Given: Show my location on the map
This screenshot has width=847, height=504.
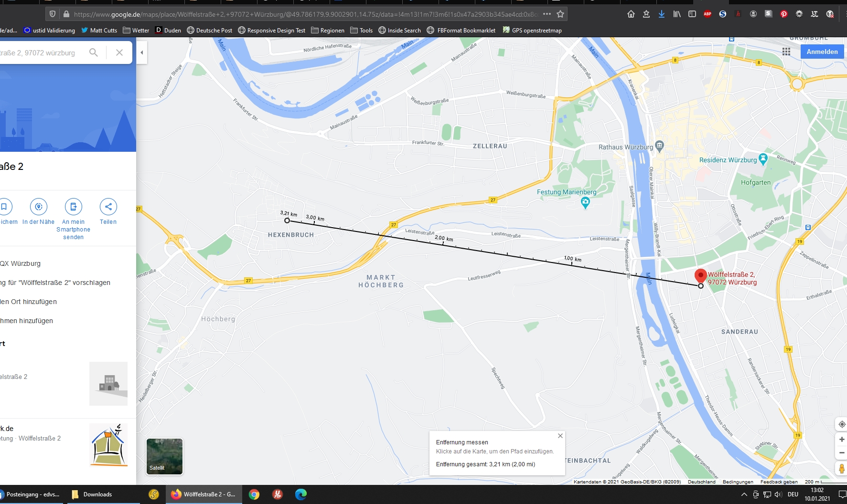Looking at the screenshot, I should tap(842, 424).
